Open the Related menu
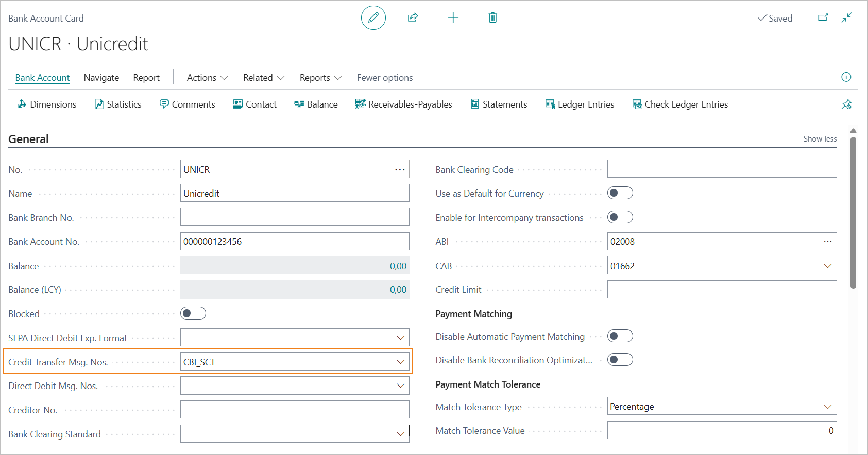The image size is (868, 455). pyautogui.click(x=264, y=78)
